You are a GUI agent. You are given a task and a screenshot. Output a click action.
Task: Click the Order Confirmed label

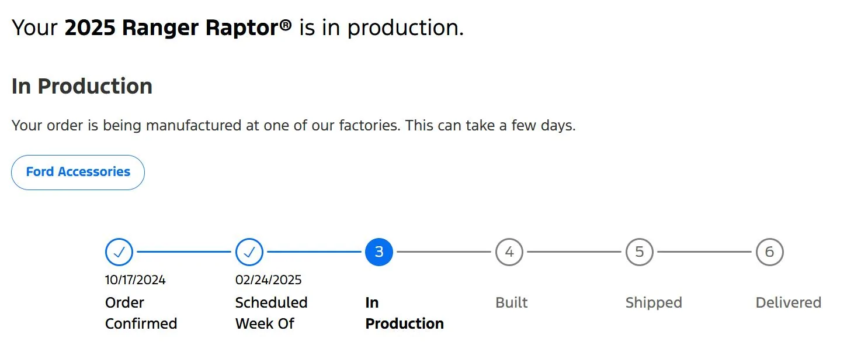(141, 313)
